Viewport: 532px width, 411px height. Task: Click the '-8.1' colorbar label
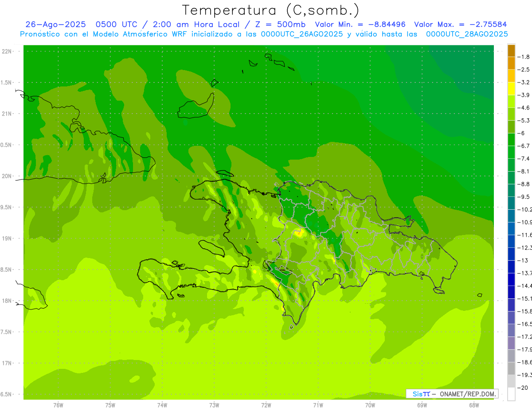(x=524, y=171)
